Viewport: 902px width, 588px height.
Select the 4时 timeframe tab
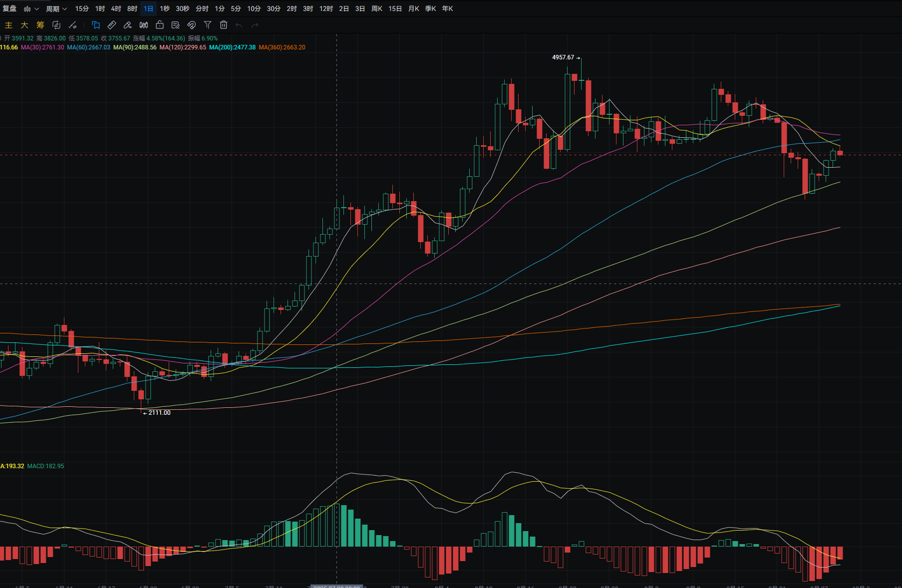click(x=116, y=8)
